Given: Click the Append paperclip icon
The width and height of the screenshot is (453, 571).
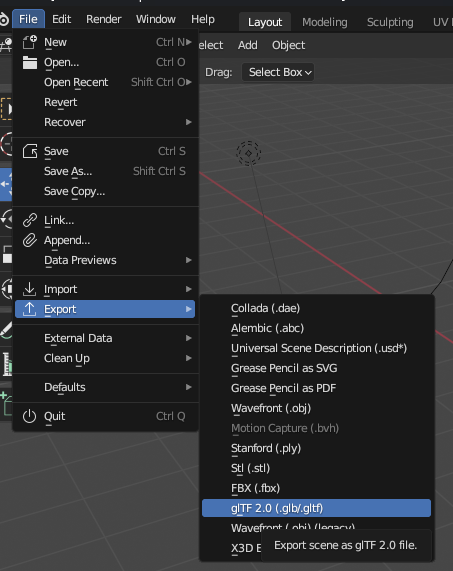Looking at the screenshot, I should 29,240.
